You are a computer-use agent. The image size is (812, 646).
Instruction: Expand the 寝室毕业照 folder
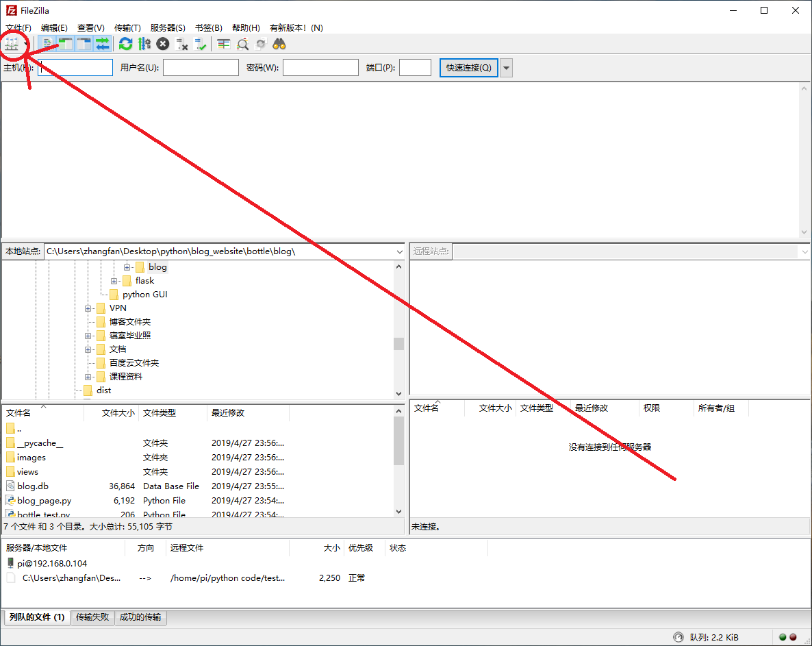coord(88,336)
